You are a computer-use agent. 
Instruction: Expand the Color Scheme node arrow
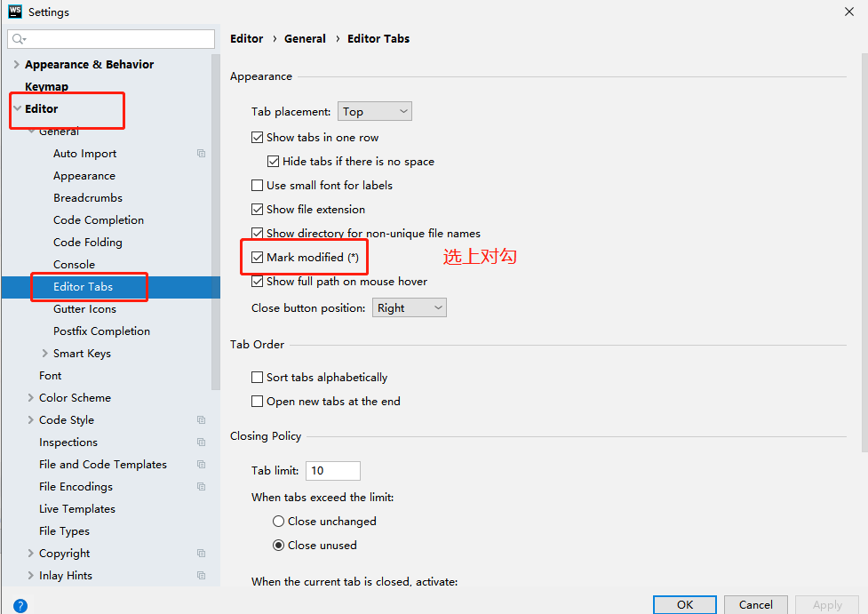(x=30, y=397)
